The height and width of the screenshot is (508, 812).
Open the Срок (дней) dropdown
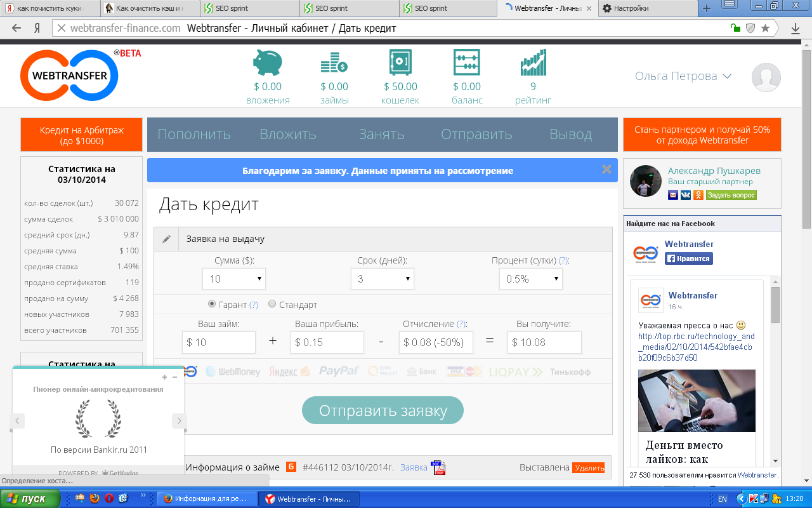tap(382, 279)
